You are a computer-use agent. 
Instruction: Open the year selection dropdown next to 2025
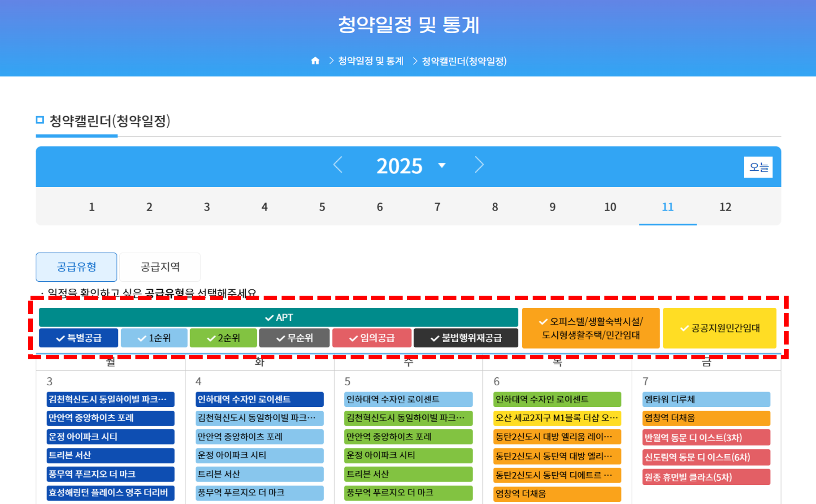tap(442, 165)
